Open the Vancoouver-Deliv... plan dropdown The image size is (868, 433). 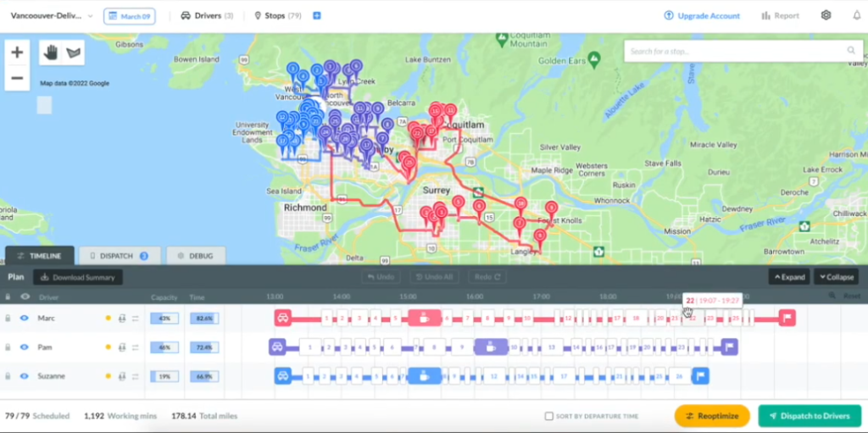52,15
